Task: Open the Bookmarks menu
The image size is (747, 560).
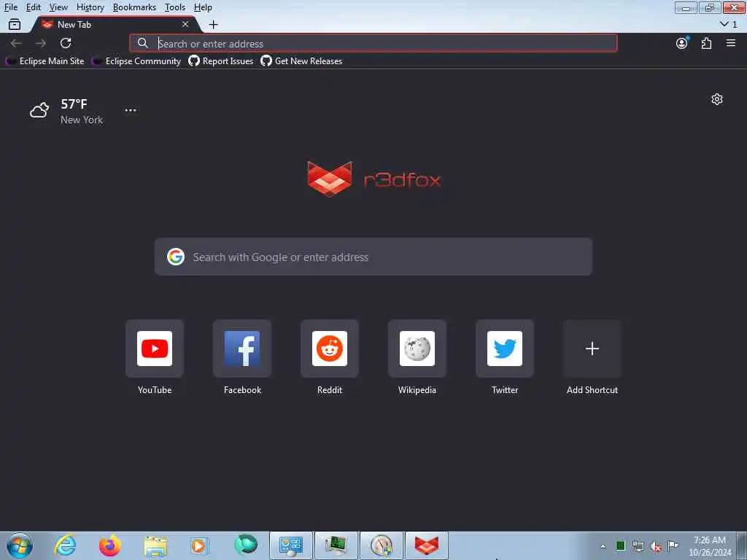Action: (x=134, y=7)
